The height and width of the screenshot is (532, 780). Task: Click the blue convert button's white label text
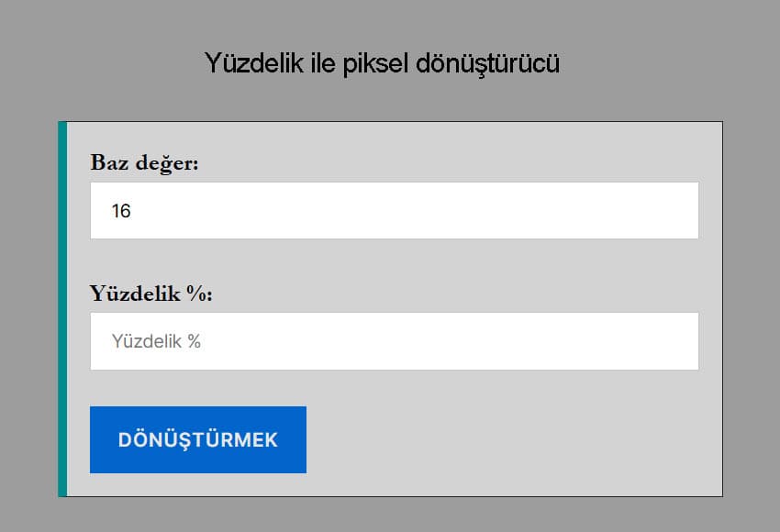pos(198,440)
